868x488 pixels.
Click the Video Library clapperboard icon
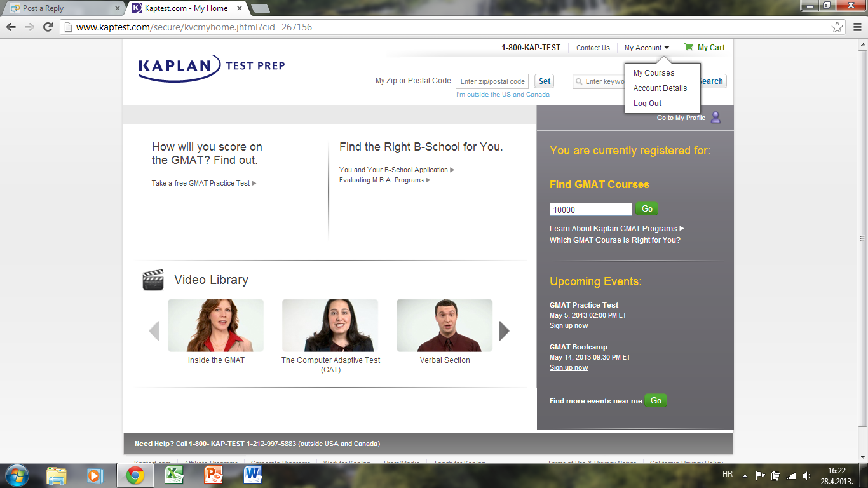click(x=153, y=280)
